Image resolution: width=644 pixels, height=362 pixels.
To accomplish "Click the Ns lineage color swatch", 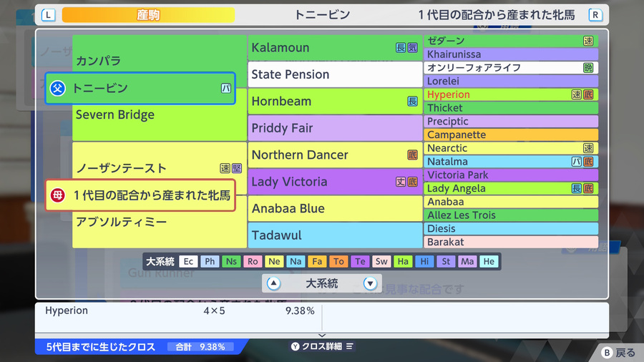I will 231,261.
